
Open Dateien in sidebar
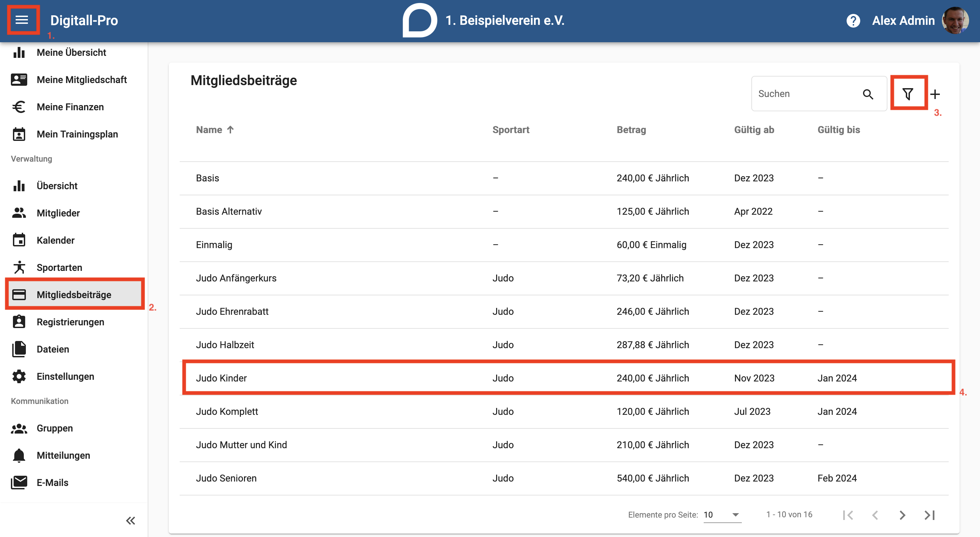coord(74,349)
